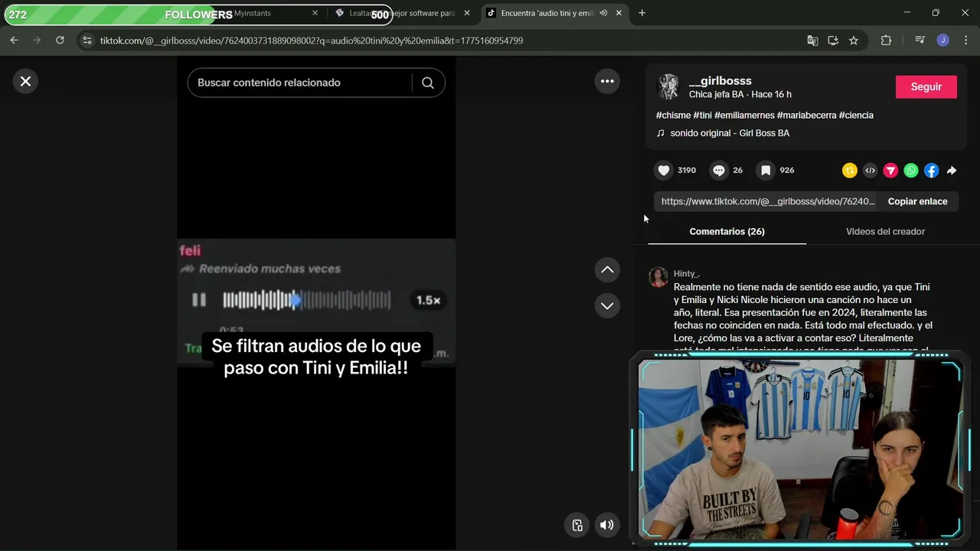Open the three-dots more options menu

607,81
